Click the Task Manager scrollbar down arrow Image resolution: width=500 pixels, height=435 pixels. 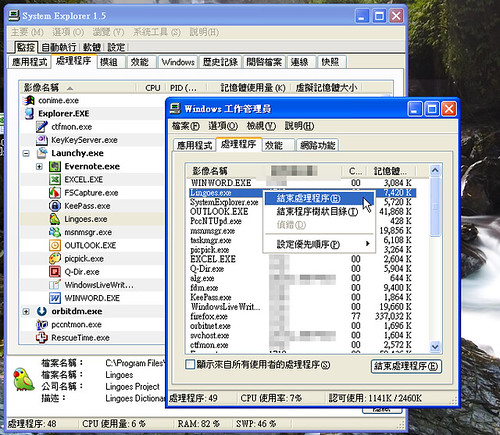tap(435, 346)
